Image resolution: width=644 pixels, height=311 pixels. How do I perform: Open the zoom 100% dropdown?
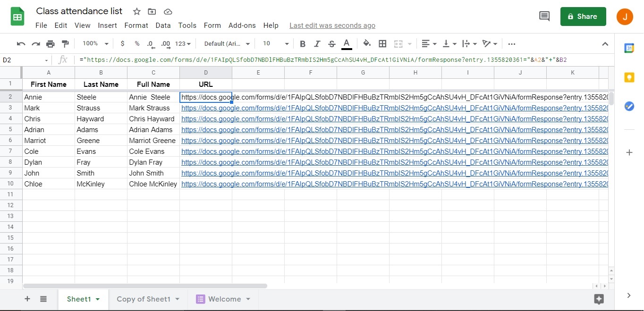[x=95, y=44]
